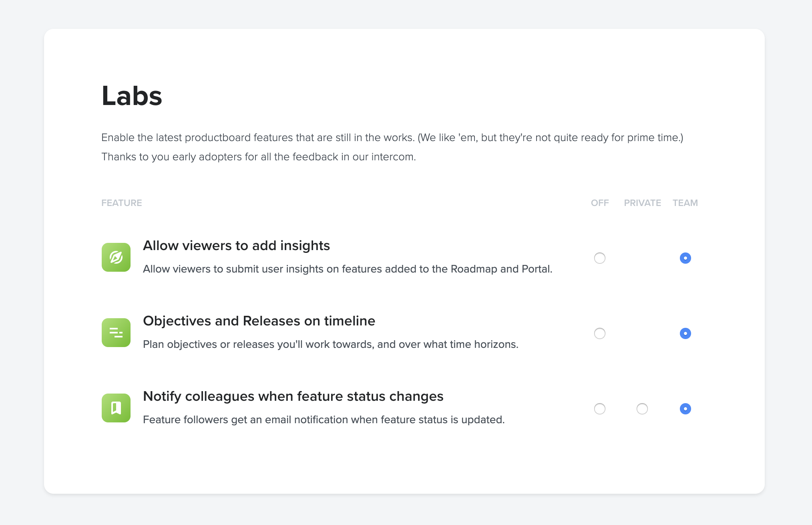
Task: Select Team for Notify colleagues feature
Action: (x=685, y=409)
